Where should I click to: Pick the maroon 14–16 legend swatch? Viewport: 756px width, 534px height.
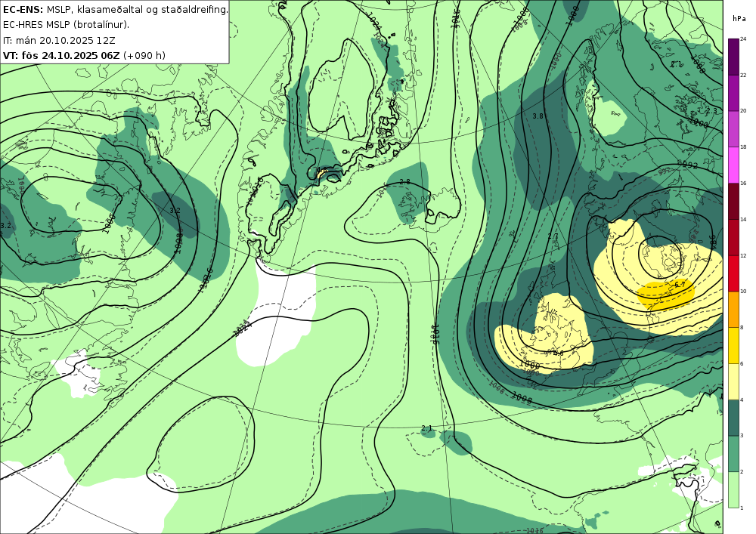(733, 201)
